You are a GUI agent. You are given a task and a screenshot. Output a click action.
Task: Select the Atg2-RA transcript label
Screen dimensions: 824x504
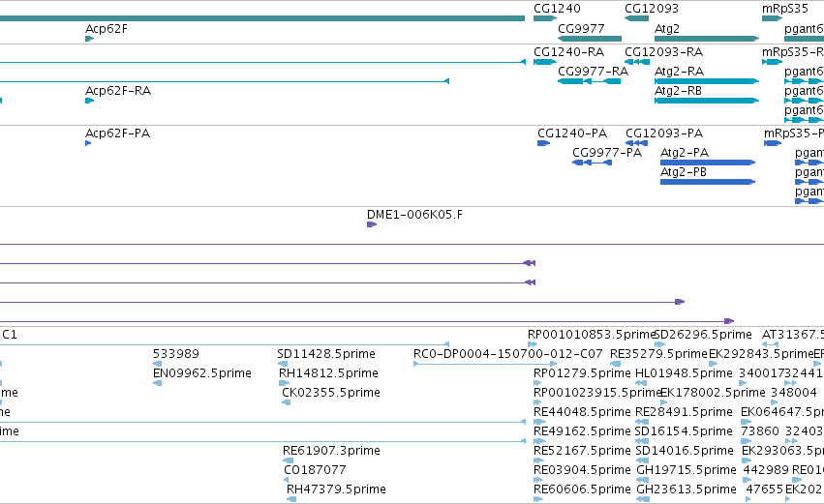click(679, 71)
